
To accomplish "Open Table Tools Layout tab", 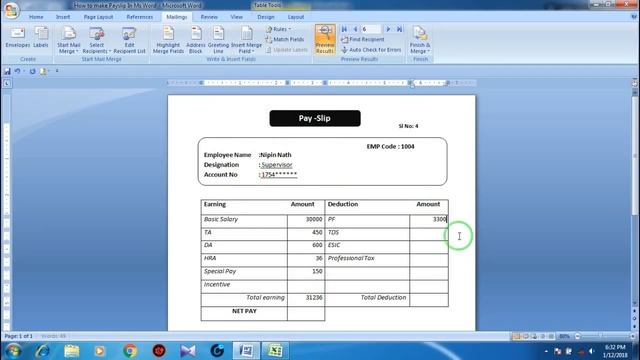I will tap(296, 17).
